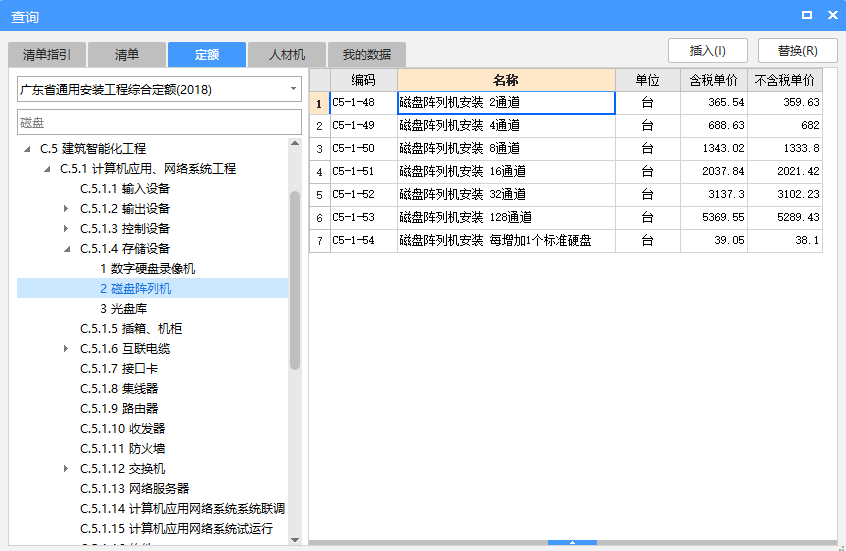Click the tree scrollbar down arrow

pyautogui.click(x=295, y=540)
